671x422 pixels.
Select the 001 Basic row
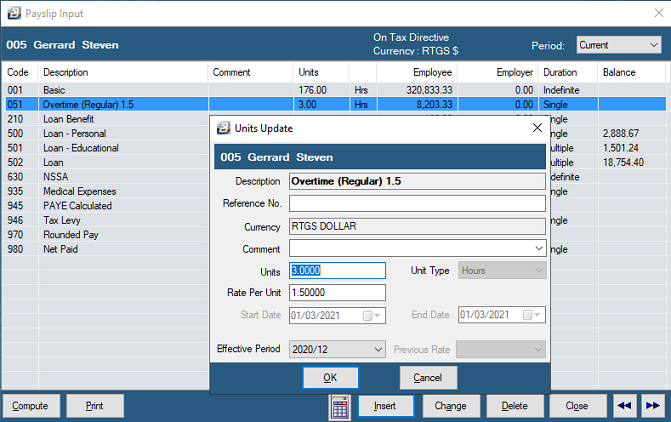pyautogui.click(x=334, y=90)
